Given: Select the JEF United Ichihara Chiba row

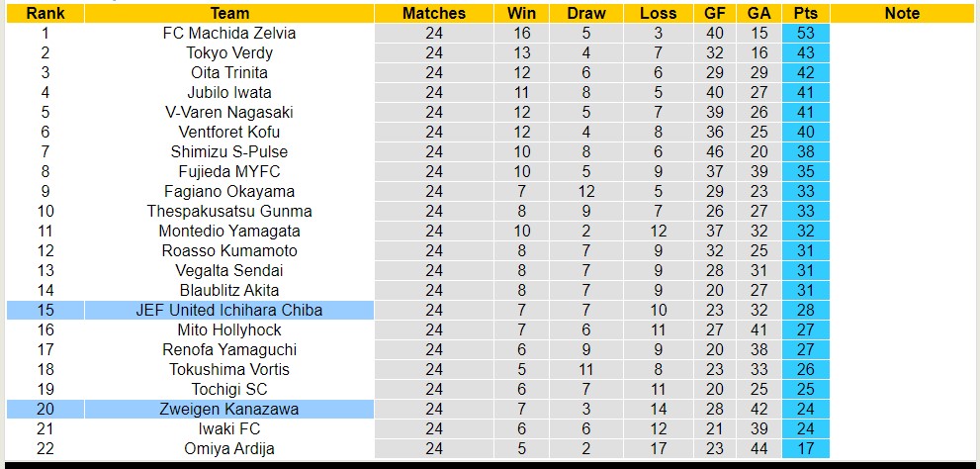Looking at the screenshot, I should click(x=229, y=310).
